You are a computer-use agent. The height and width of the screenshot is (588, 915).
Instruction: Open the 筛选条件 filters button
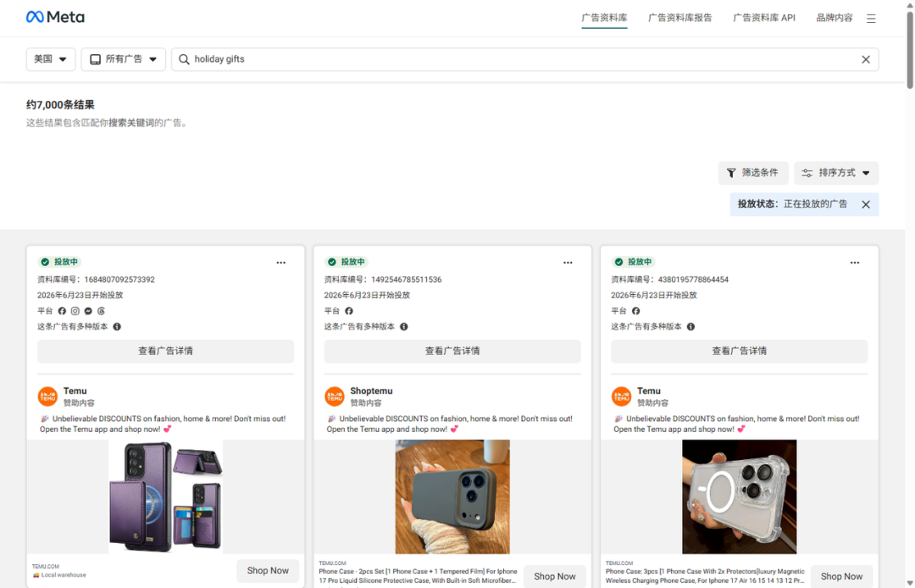753,173
